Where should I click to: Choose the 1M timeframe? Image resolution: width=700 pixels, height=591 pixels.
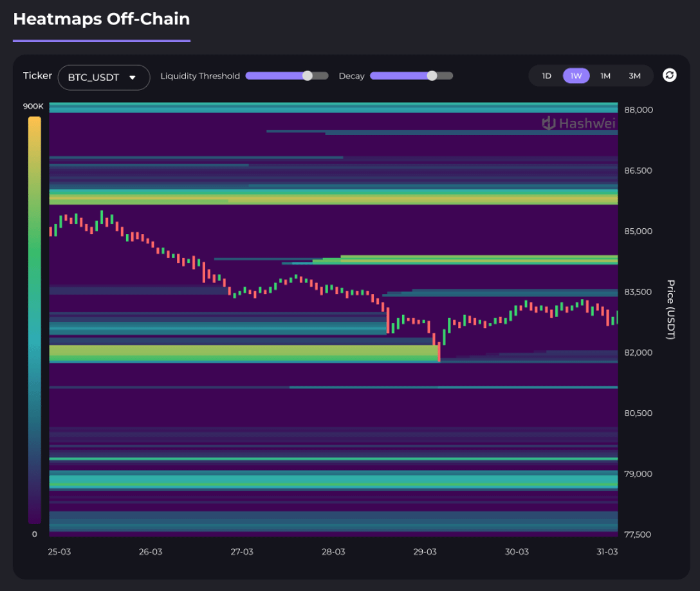tap(605, 76)
